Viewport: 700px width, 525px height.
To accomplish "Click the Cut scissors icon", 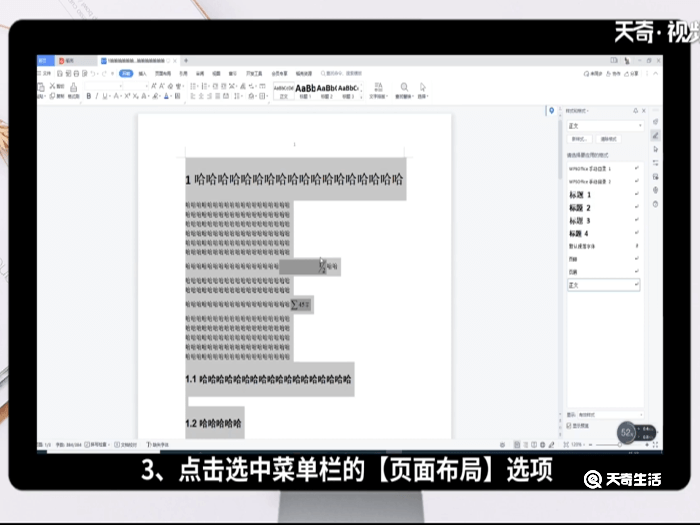I will (x=53, y=86).
